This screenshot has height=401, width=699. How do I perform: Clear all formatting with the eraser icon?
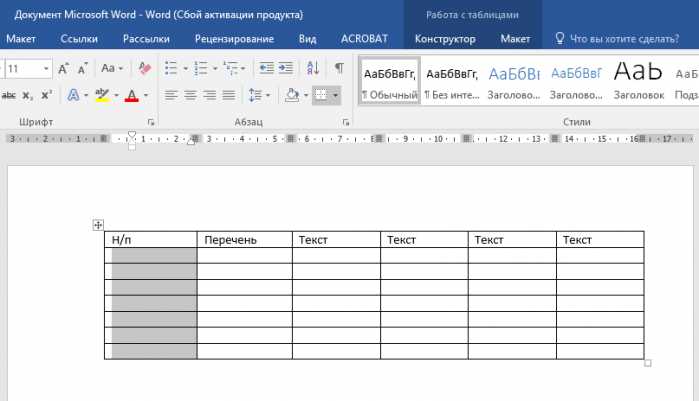point(145,68)
